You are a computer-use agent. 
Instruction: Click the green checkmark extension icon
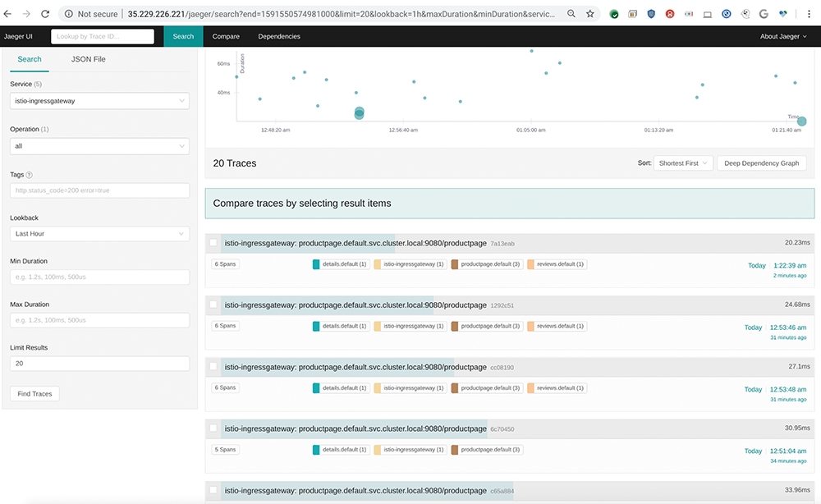[614, 14]
